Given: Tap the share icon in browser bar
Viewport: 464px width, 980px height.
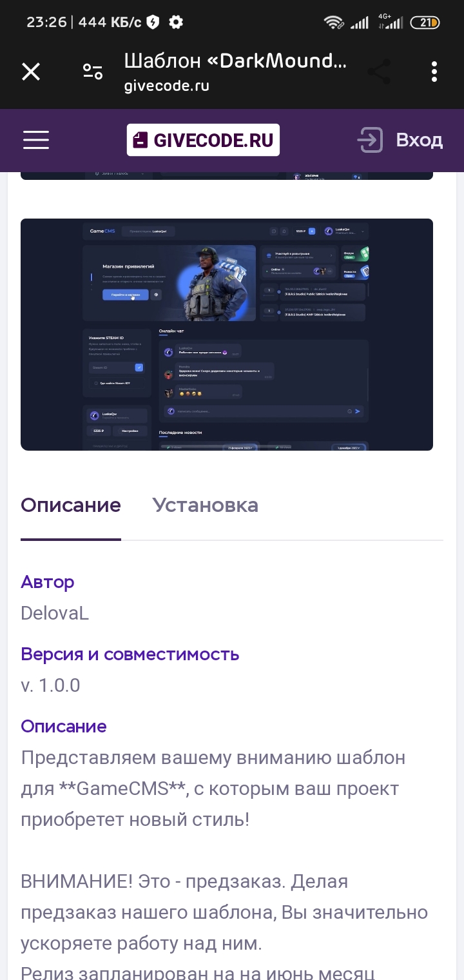Looking at the screenshot, I should click(379, 72).
